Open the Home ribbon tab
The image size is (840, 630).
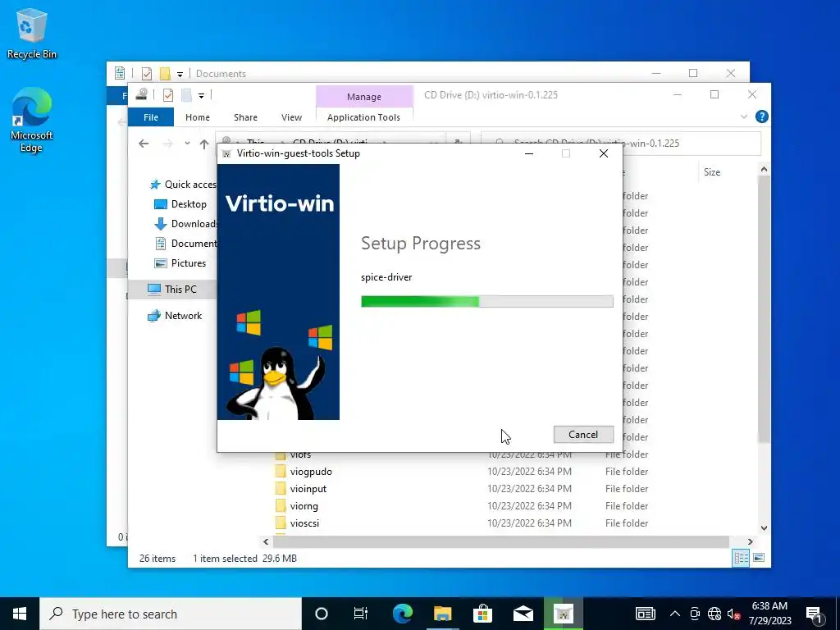(x=198, y=117)
